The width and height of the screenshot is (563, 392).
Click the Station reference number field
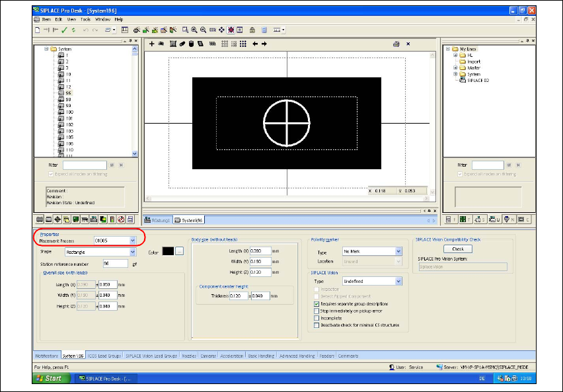(115, 263)
